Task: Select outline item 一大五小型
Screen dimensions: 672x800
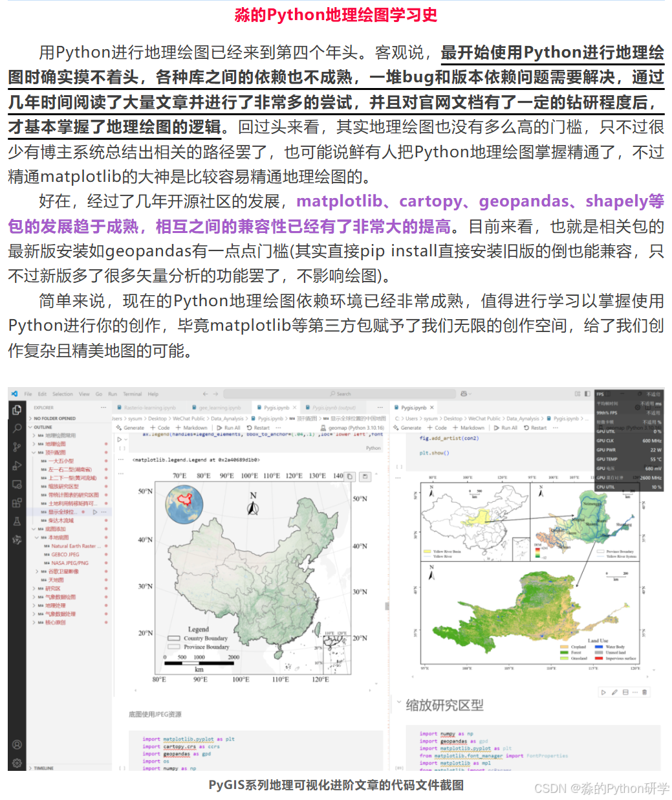Action: (x=61, y=461)
